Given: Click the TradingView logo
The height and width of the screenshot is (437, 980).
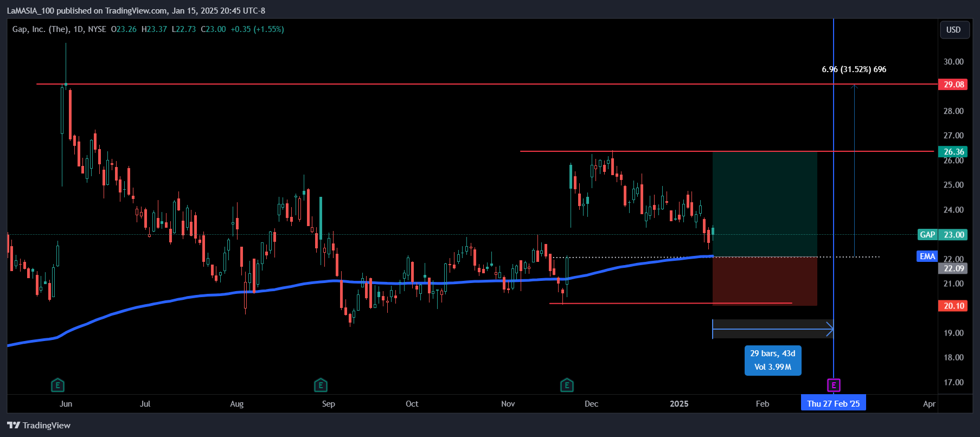Looking at the screenshot, I should [x=39, y=425].
